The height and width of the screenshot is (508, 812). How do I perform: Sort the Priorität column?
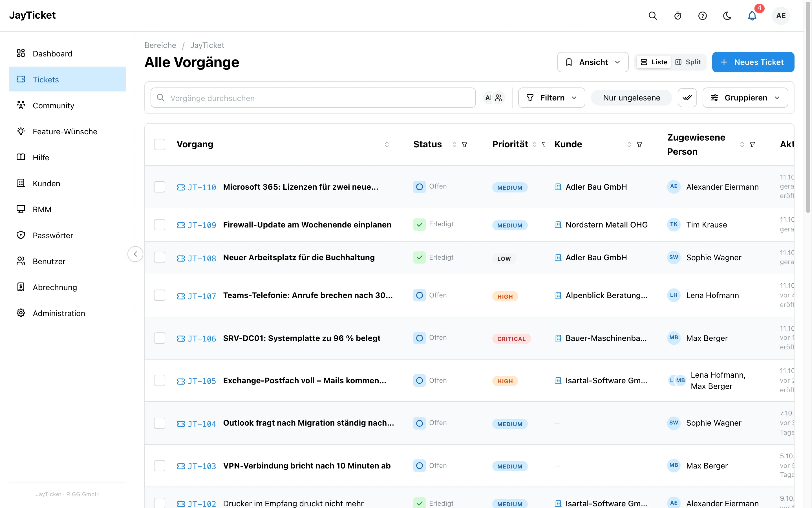coord(535,144)
